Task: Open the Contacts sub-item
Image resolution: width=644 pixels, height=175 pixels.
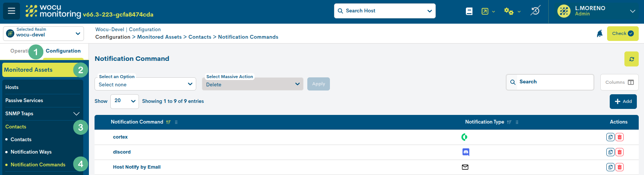Action: click(x=21, y=139)
